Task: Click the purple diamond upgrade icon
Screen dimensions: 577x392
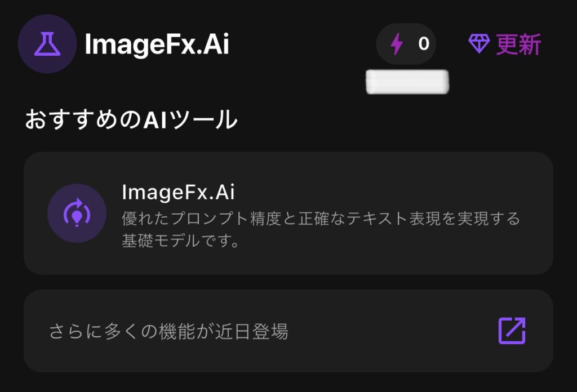Action: (x=479, y=44)
